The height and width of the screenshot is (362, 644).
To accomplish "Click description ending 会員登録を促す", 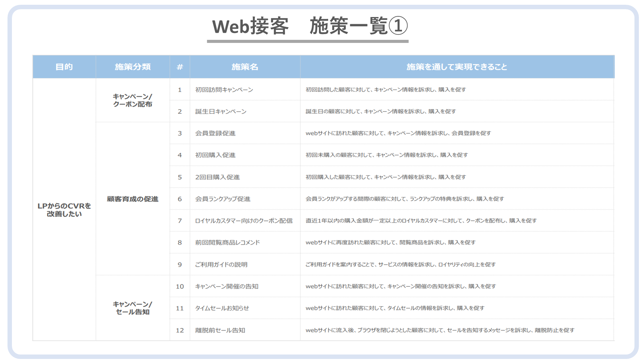I will point(398,133).
